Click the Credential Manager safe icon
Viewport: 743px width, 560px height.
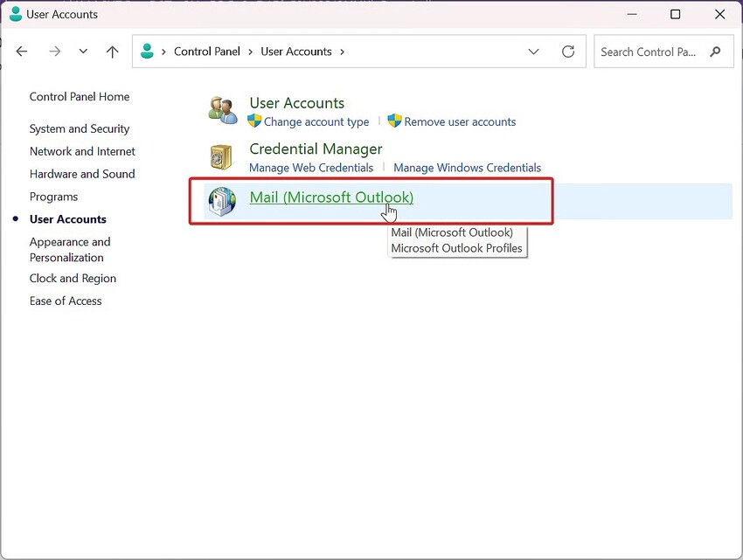click(221, 156)
